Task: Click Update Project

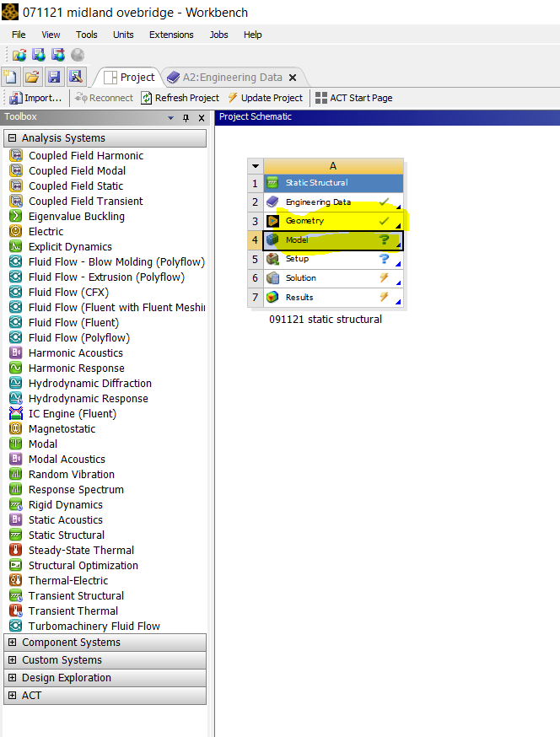Action: (266, 98)
